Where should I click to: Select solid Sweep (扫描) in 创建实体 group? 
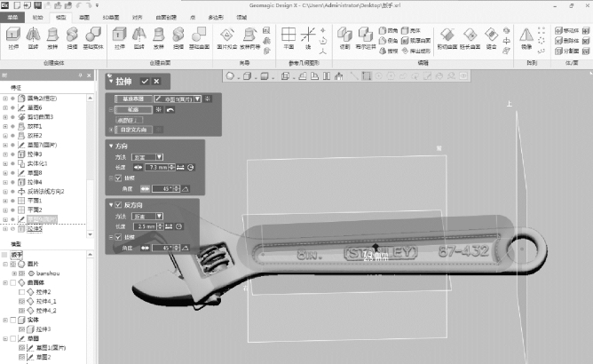click(x=72, y=38)
